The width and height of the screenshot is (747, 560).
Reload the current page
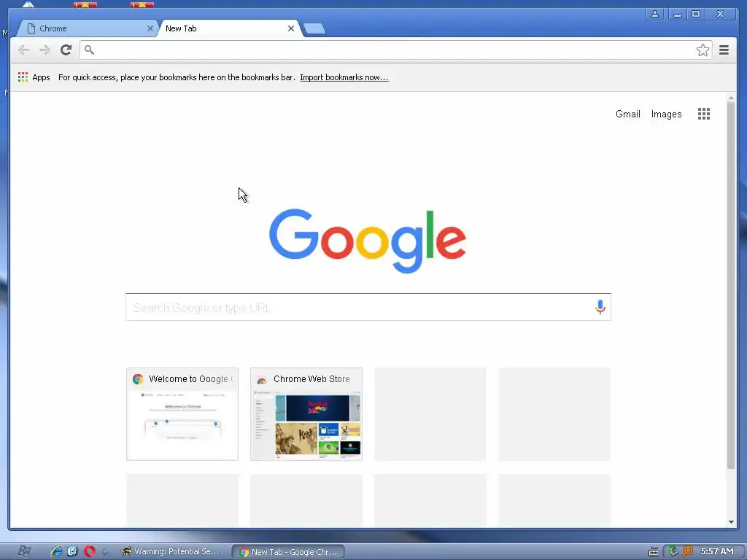click(66, 50)
